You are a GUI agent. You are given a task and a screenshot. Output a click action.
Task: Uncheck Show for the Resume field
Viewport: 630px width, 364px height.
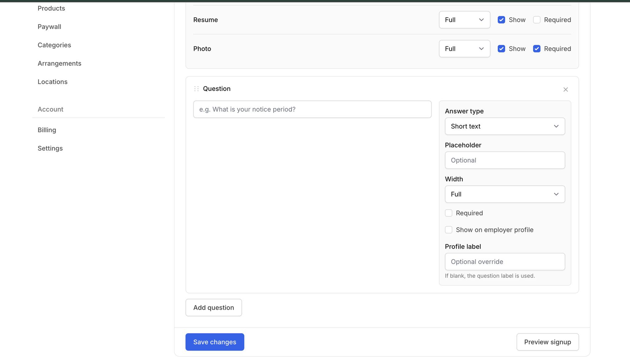pos(501,19)
